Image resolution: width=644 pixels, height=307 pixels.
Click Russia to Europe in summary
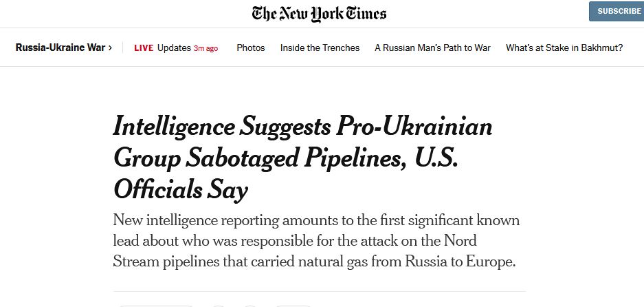point(460,262)
